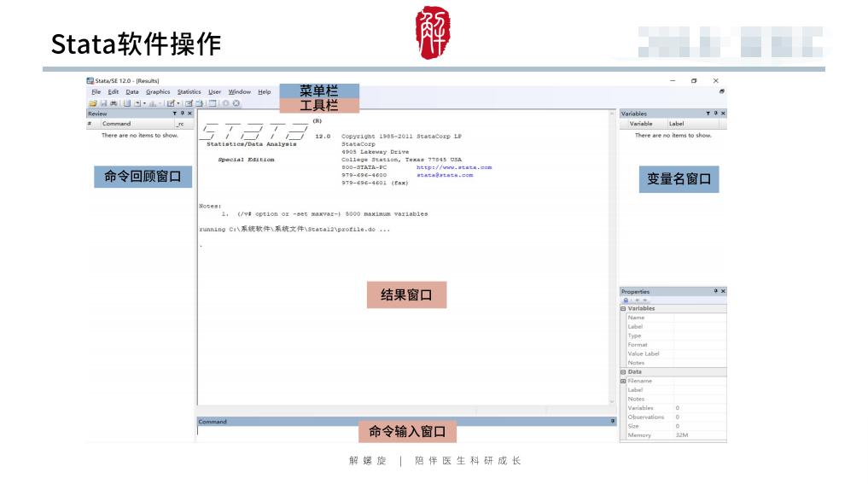
Task: Click the Command column header in Review
Action: coord(137,124)
